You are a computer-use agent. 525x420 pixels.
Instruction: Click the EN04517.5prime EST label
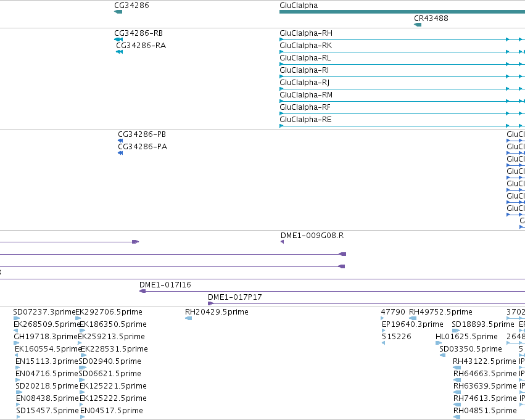point(112,411)
